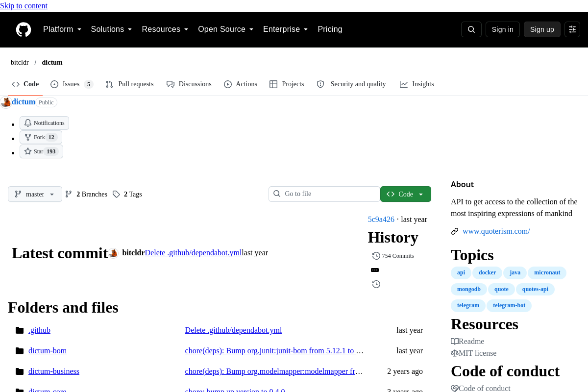Expand the Enterprise menu
This screenshot has height=392, width=588.
click(286, 29)
